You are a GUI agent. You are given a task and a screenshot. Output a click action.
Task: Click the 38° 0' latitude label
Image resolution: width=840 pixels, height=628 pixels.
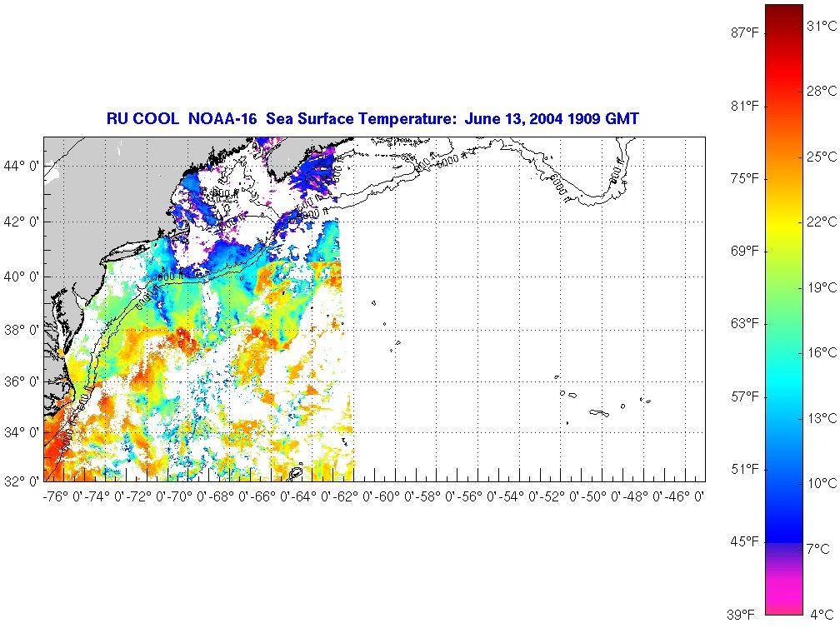coord(21,330)
